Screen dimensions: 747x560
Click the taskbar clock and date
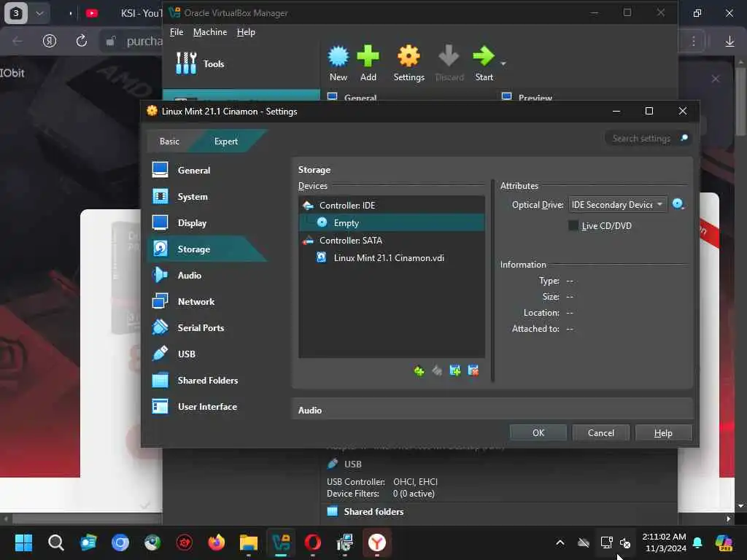click(x=664, y=542)
